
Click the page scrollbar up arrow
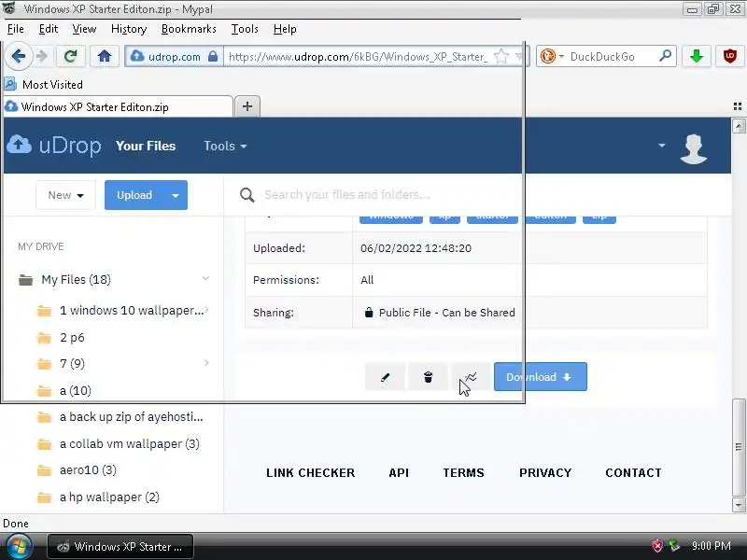(x=739, y=126)
